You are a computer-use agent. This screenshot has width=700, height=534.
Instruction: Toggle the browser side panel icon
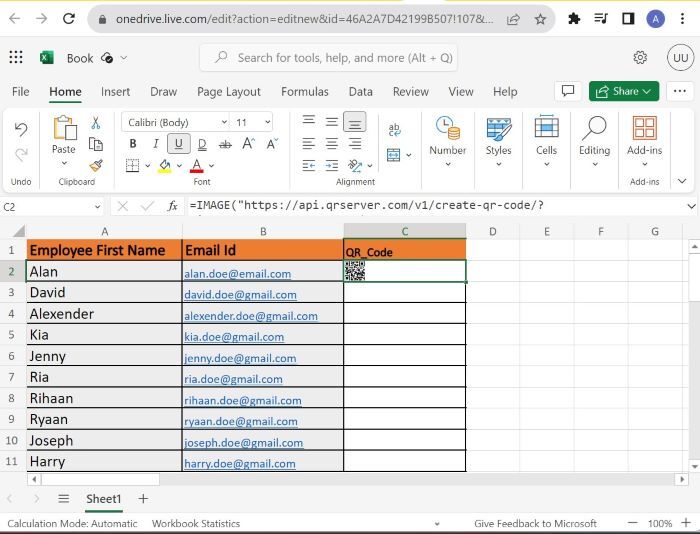click(x=628, y=19)
